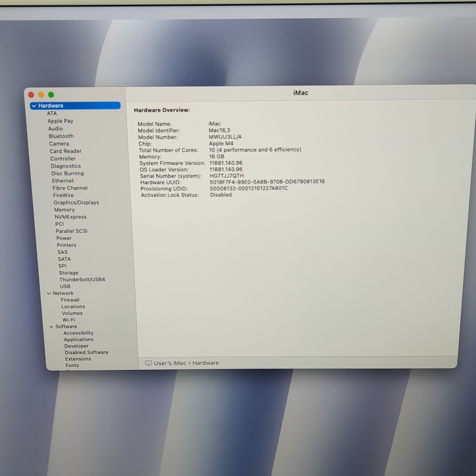Click the Apple M4 chip value
This screenshot has height=476, width=476.
221,143
